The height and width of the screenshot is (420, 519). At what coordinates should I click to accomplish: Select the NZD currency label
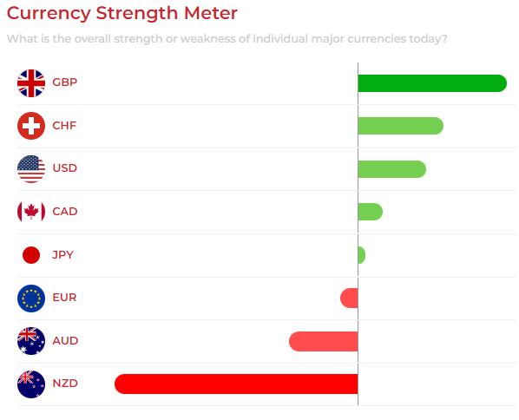(65, 384)
